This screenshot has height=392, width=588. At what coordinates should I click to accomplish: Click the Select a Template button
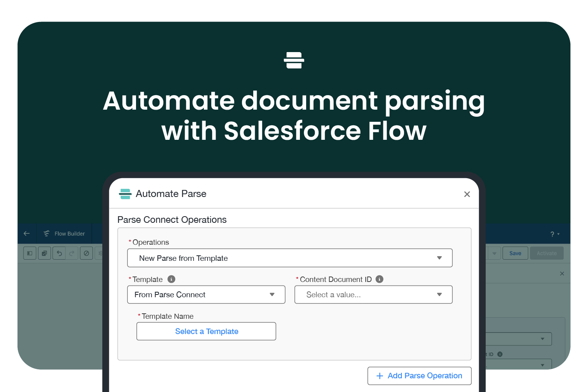coord(206,331)
